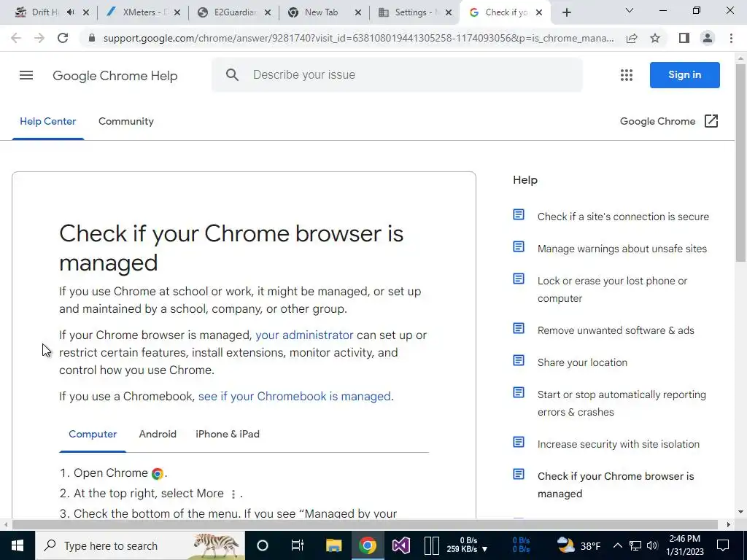Click the vertical scrollbar down arrow
This screenshot has height=560, width=747.
pos(741,513)
